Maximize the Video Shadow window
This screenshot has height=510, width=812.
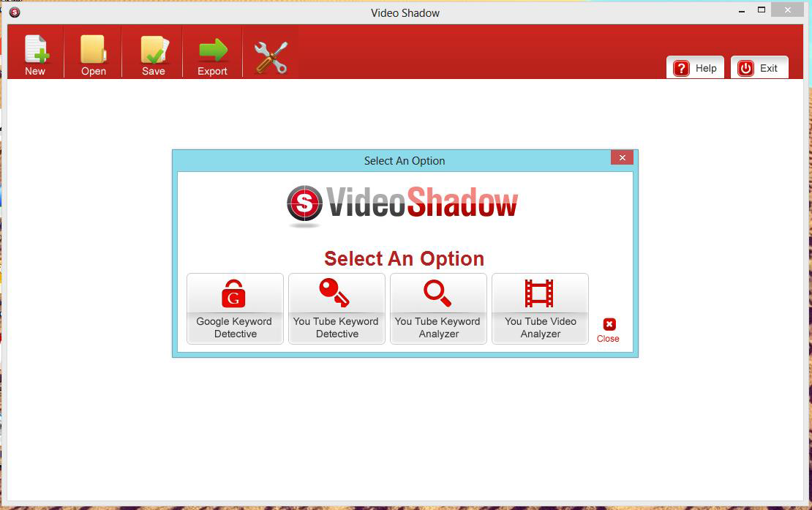point(762,10)
